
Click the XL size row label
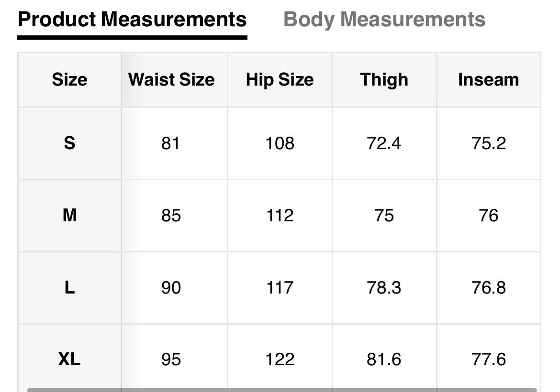(69, 359)
